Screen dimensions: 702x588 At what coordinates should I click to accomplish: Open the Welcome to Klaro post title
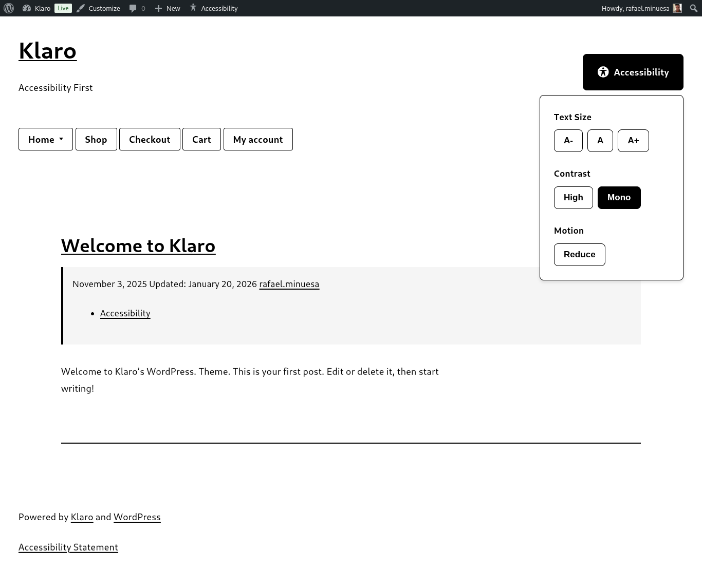coord(138,245)
